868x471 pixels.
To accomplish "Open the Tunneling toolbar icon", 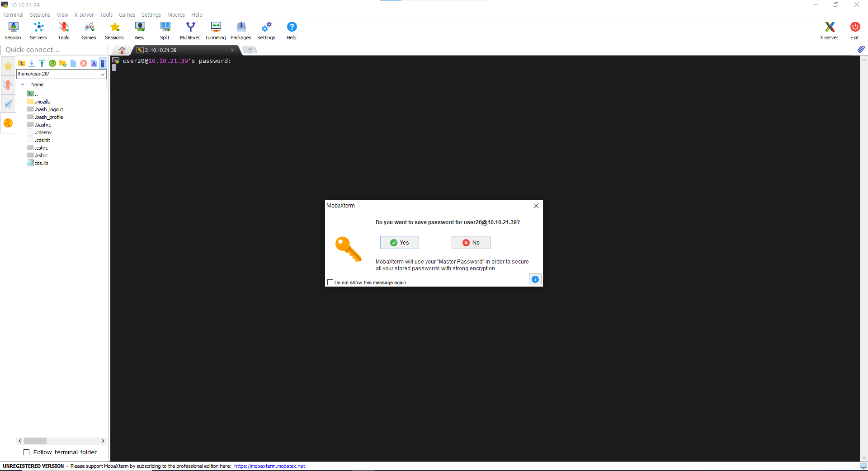I will [x=216, y=31].
